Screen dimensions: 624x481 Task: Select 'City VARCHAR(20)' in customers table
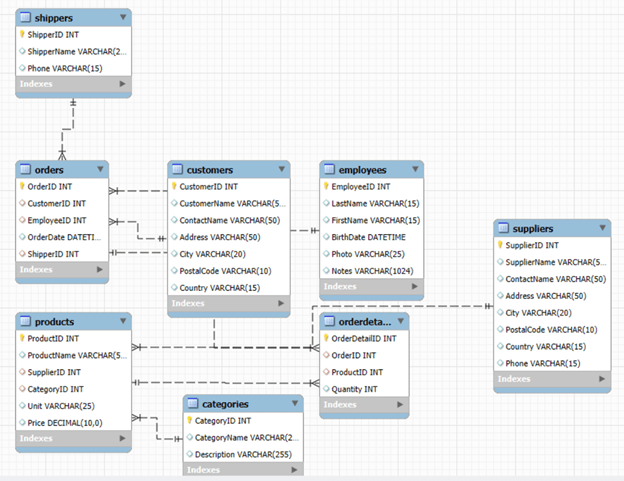coord(213,254)
